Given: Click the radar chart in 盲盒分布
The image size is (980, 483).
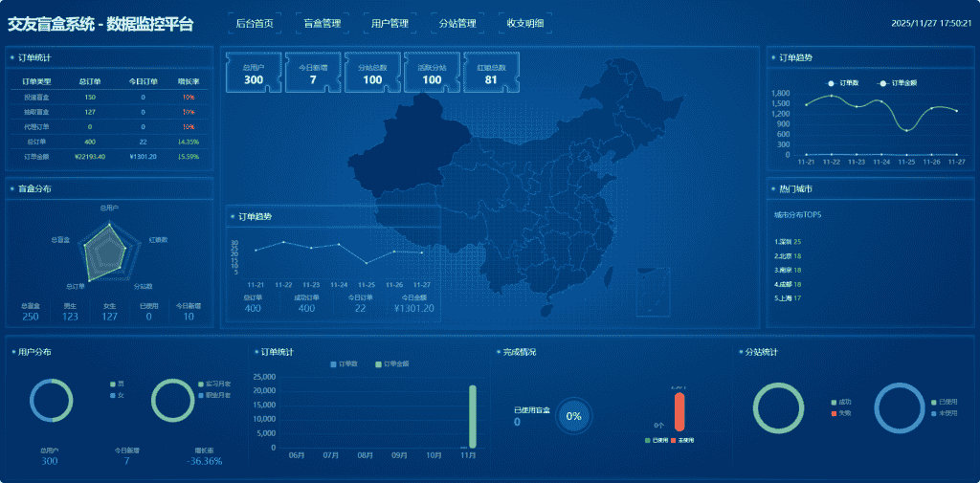Looking at the screenshot, I should click(x=109, y=252).
